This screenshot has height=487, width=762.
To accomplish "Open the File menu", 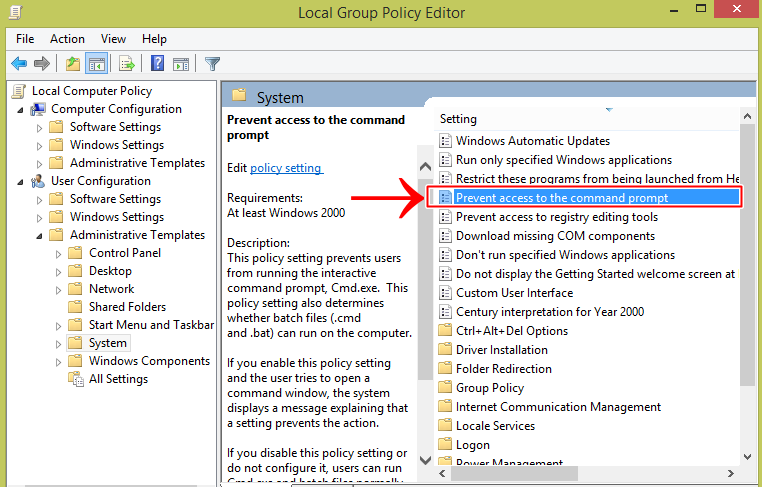I will coord(25,39).
